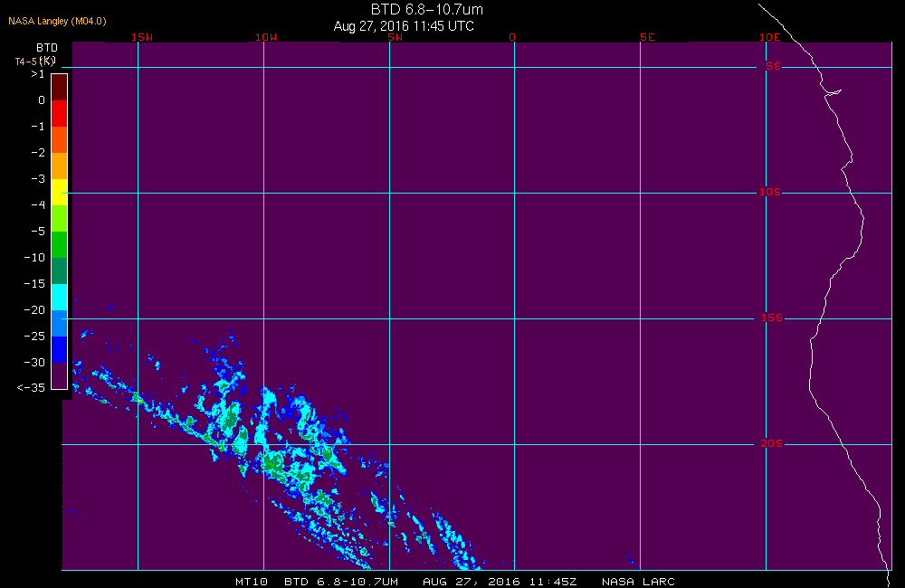Click the bright red 0 to -1 band

pos(60,114)
